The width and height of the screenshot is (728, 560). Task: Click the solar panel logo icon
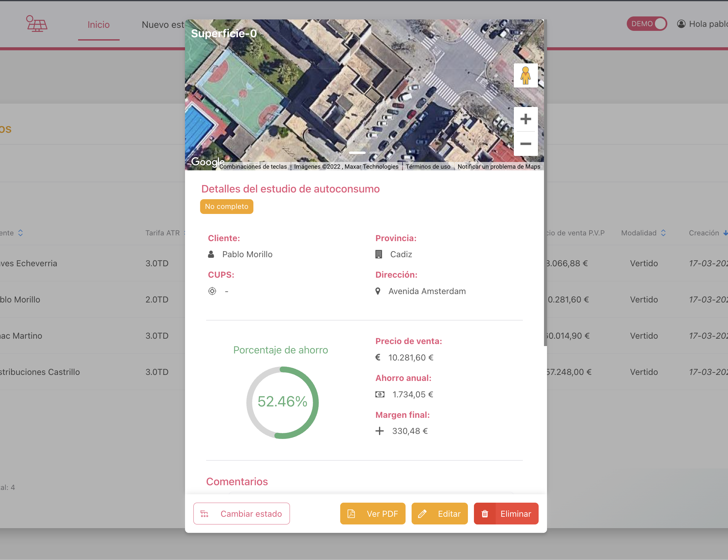coord(37,24)
